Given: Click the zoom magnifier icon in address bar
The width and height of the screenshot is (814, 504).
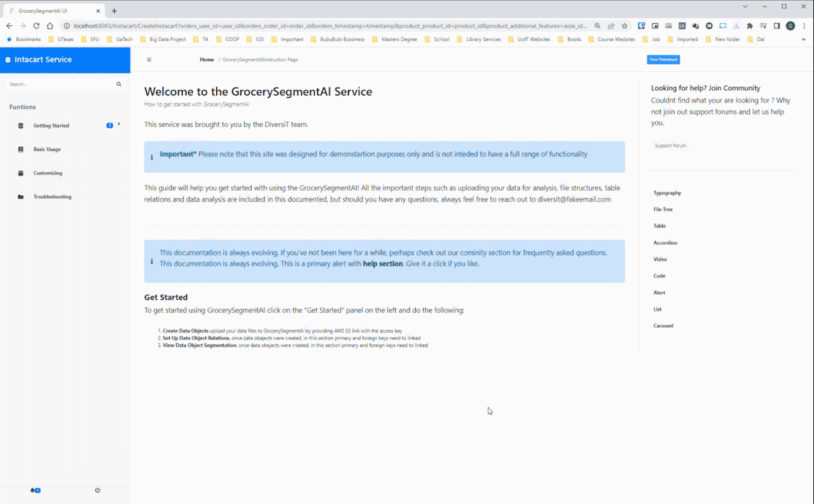Looking at the screenshot, I should click(x=597, y=26).
